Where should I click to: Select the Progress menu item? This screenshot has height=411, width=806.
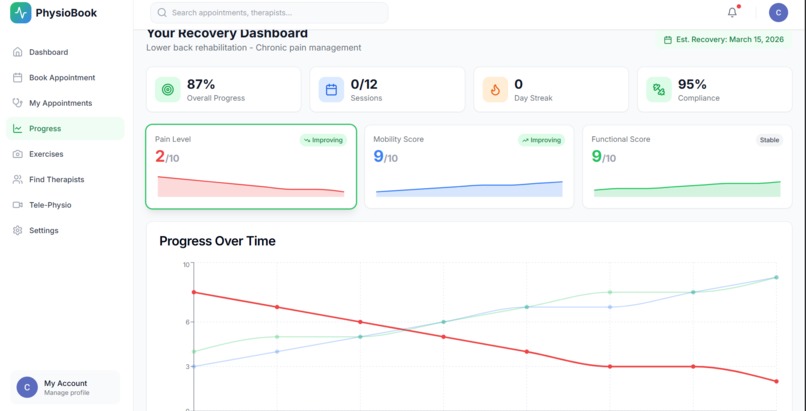65,128
